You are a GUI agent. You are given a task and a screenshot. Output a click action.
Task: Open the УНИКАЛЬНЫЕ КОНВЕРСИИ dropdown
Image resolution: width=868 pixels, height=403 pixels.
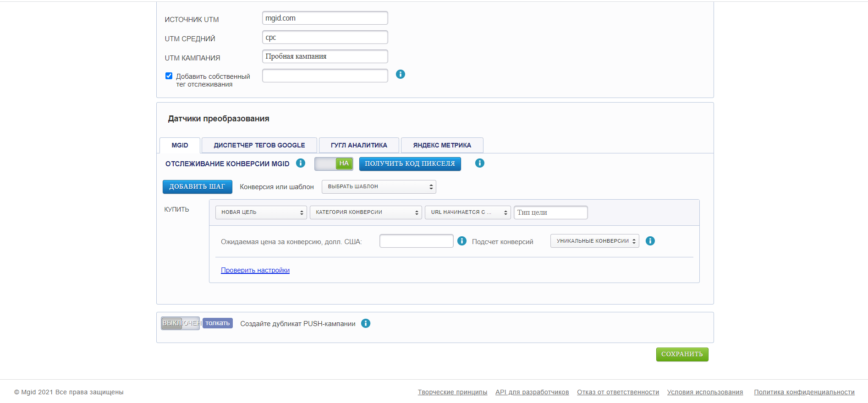(594, 241)
